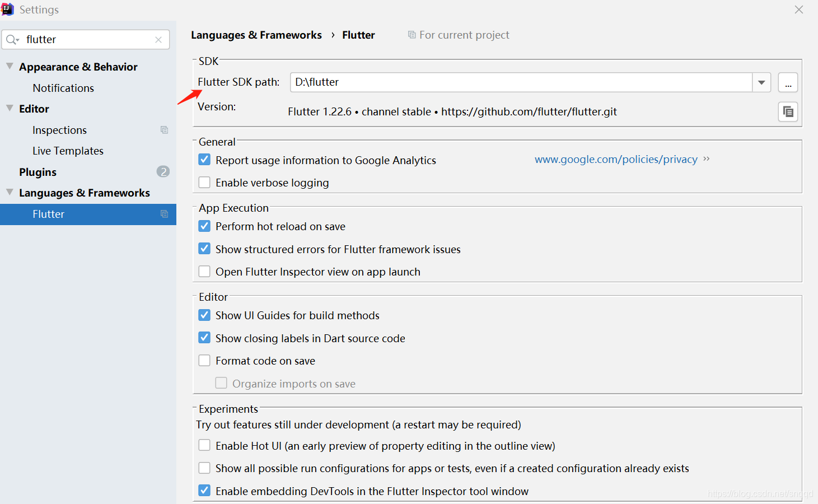Click the project-level icon next to Inspections

(x=165, y=130)
